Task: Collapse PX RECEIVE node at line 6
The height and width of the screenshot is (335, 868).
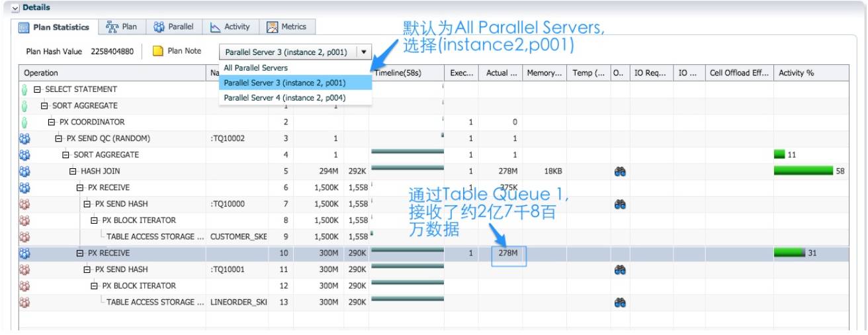Action: click(x=81, y=188)
